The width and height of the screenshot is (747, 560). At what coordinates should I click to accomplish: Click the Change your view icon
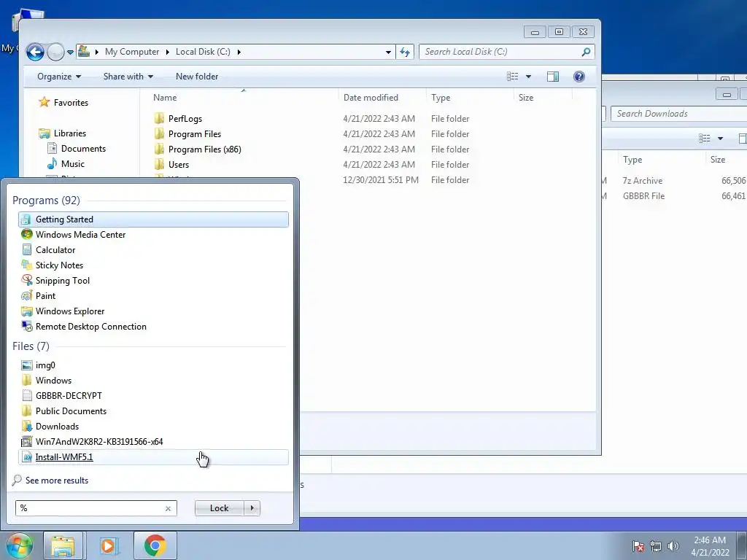pyautogui.click(x=513, y=76)
